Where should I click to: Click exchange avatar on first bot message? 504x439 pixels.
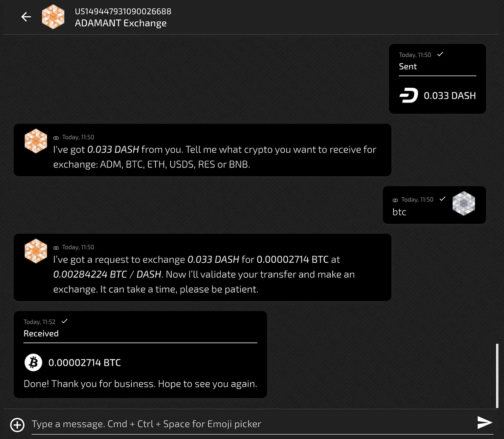tap(36, 141)
